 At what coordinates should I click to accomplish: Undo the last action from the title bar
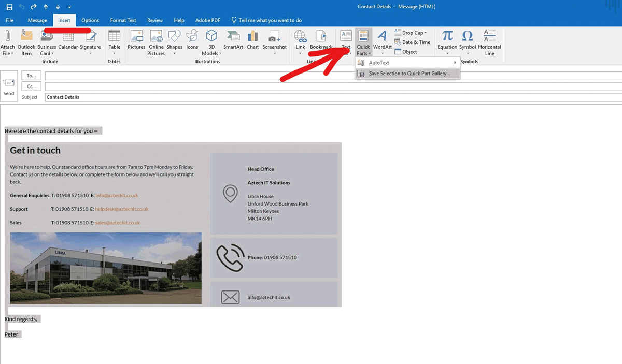point(22,7)
